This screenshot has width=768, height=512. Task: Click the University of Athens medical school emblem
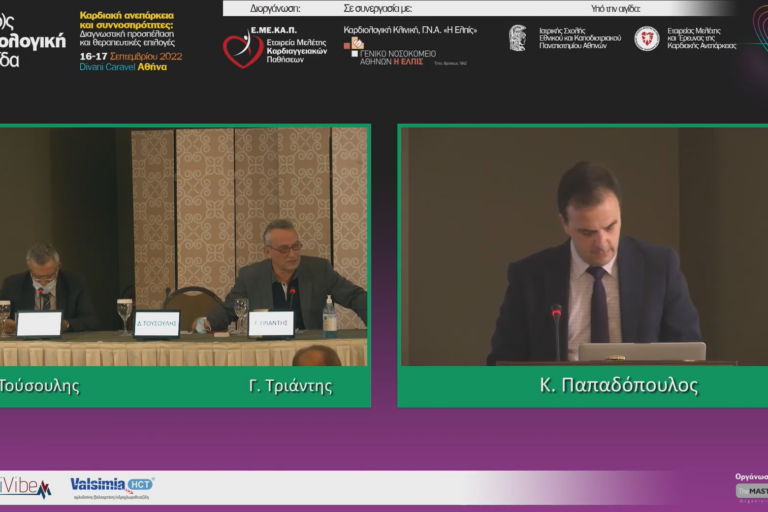click(x=517, y=38)
